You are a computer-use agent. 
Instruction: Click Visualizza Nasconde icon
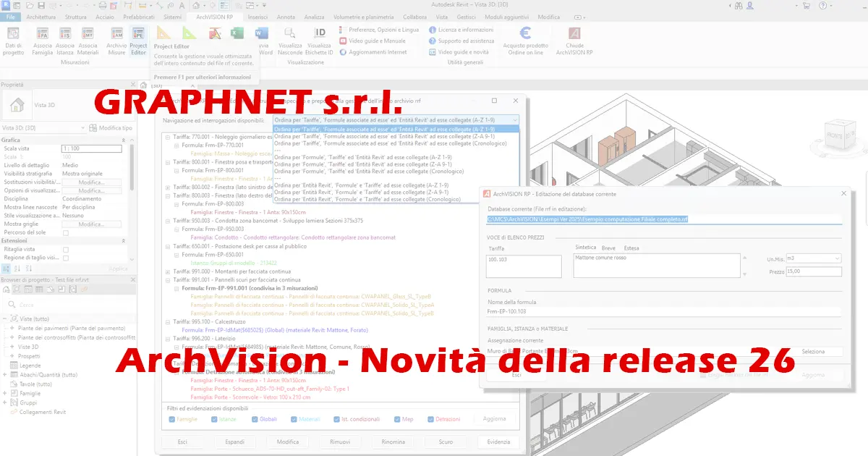coord(290,33)
